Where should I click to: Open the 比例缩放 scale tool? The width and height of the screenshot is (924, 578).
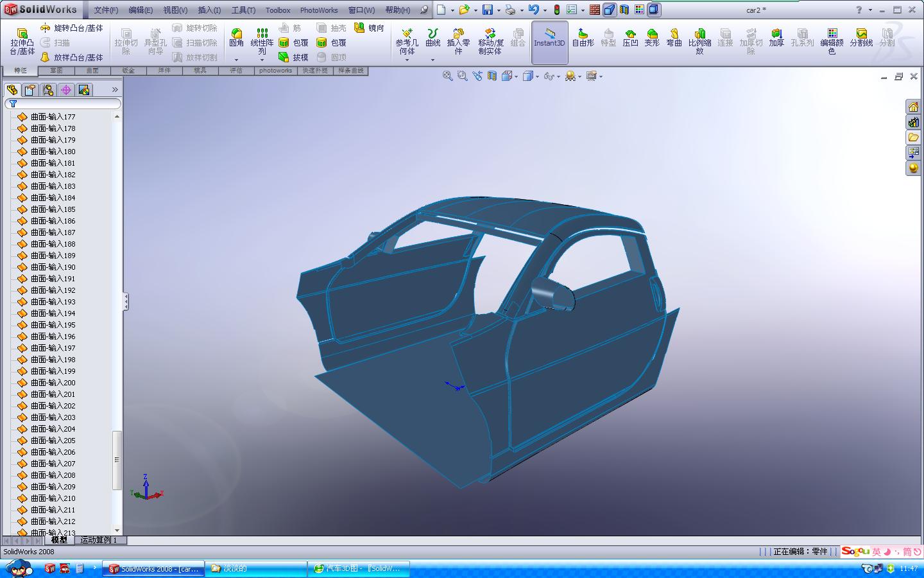tap(699, 41)
